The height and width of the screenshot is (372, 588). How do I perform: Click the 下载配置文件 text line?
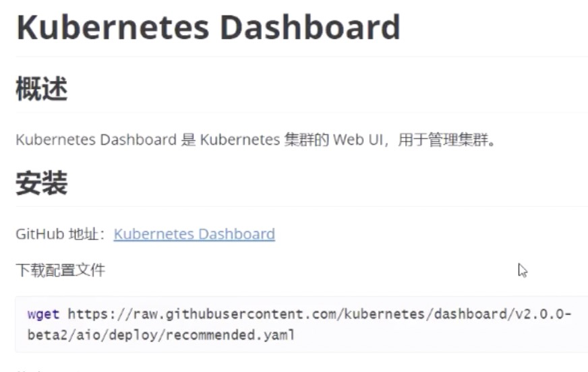point(61,270)
